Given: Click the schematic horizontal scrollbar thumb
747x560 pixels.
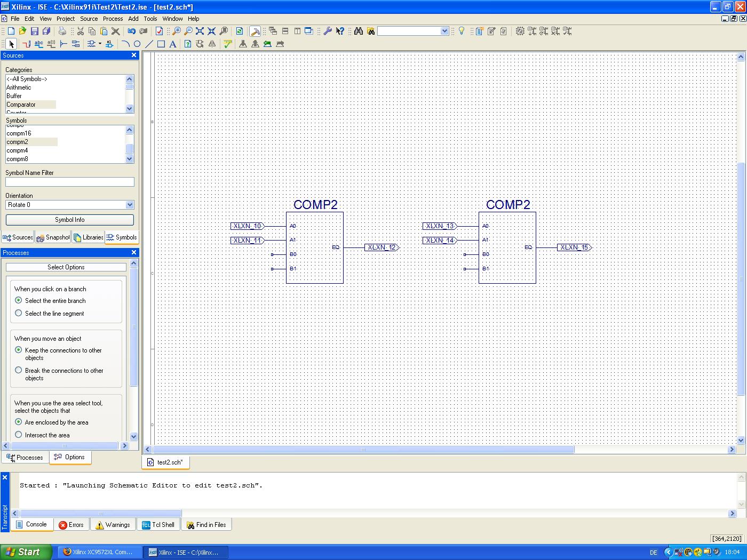Looking at the screenshot, I should coord(363,450).
